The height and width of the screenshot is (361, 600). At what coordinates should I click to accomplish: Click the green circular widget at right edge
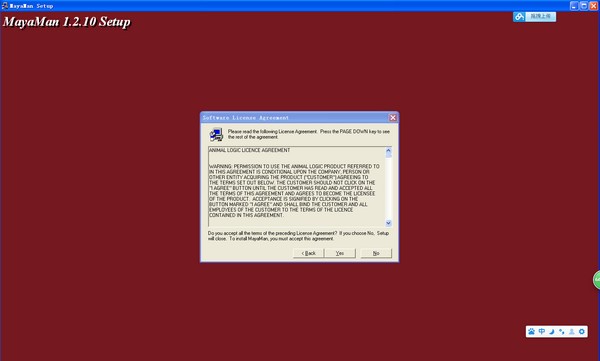tap(597, 280)
